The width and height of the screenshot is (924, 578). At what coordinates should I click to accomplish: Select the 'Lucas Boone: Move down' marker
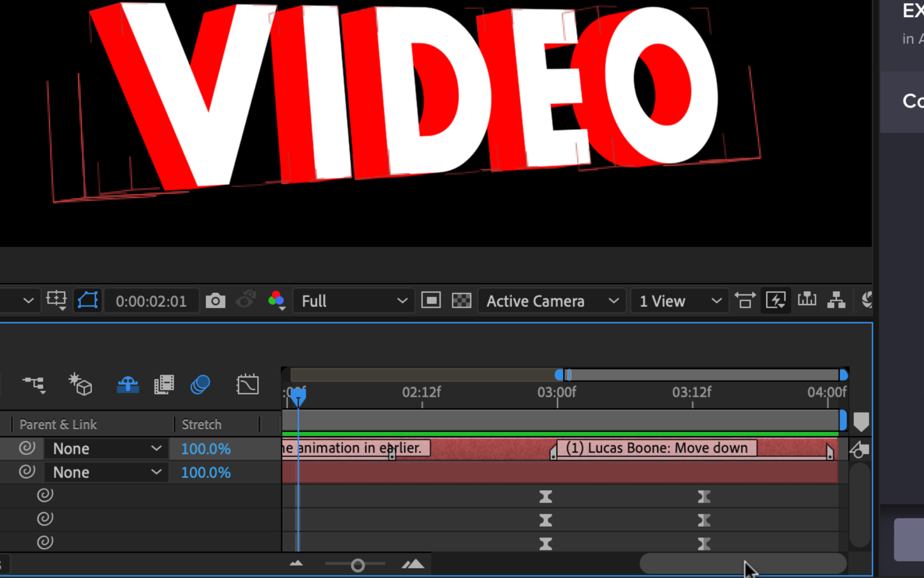point(657,448)
